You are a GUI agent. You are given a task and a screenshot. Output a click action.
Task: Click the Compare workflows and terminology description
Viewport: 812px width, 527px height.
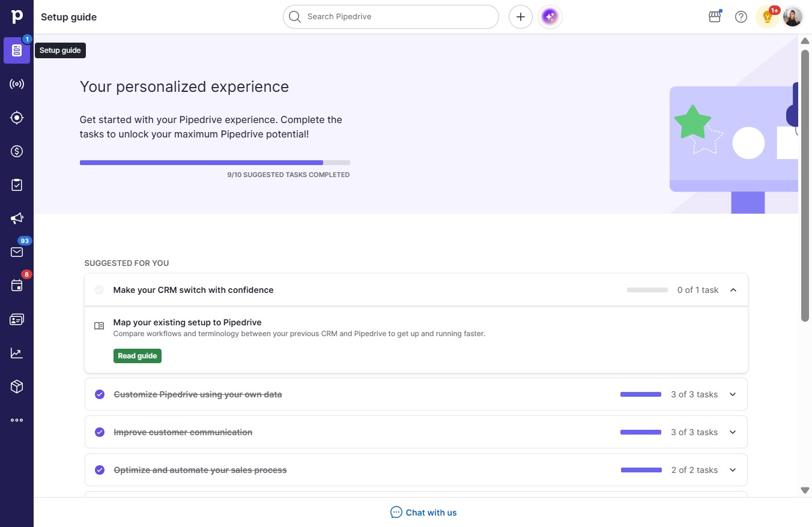click(x=299, y=334)
